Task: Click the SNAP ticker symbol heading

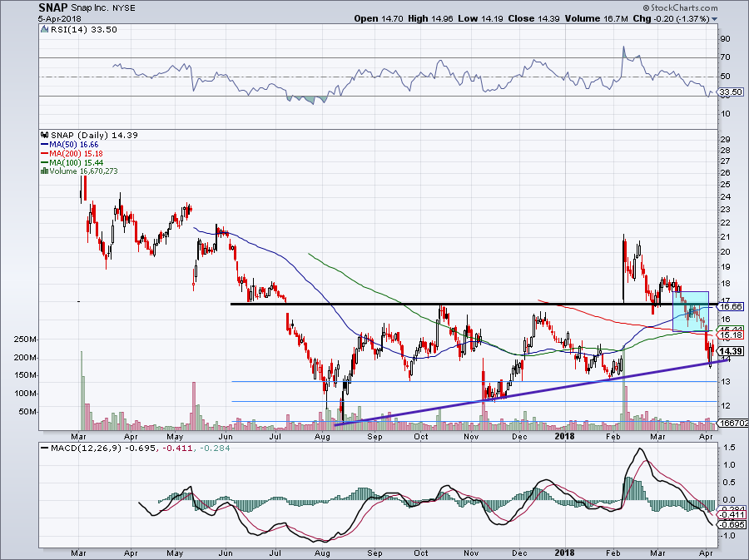Action: 53,8
